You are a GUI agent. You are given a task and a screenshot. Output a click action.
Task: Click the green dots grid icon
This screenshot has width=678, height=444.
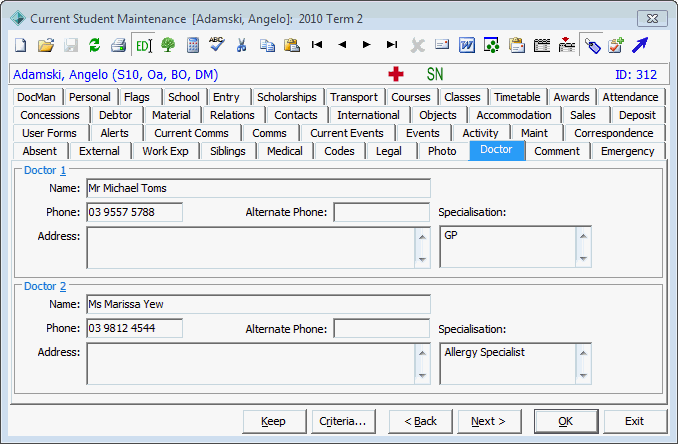pyautogui.click(x=492, y=45)
